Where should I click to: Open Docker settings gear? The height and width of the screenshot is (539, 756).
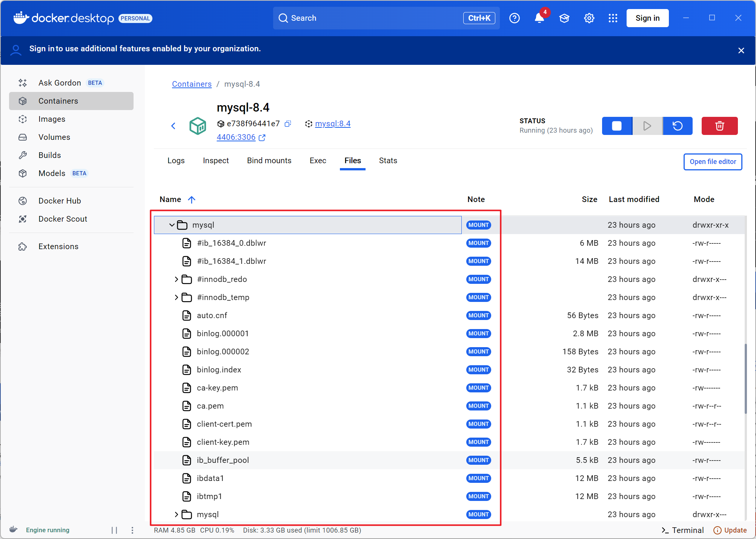(x=589, y=18)
